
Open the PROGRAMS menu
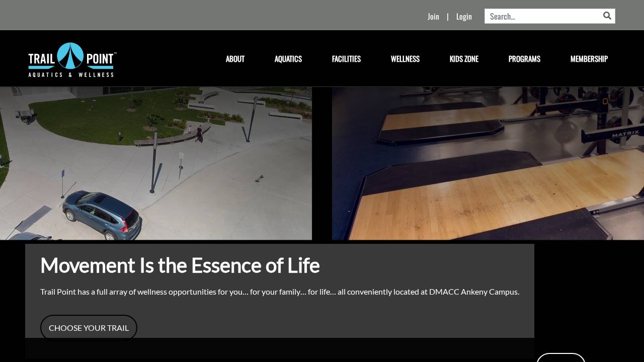524,59
